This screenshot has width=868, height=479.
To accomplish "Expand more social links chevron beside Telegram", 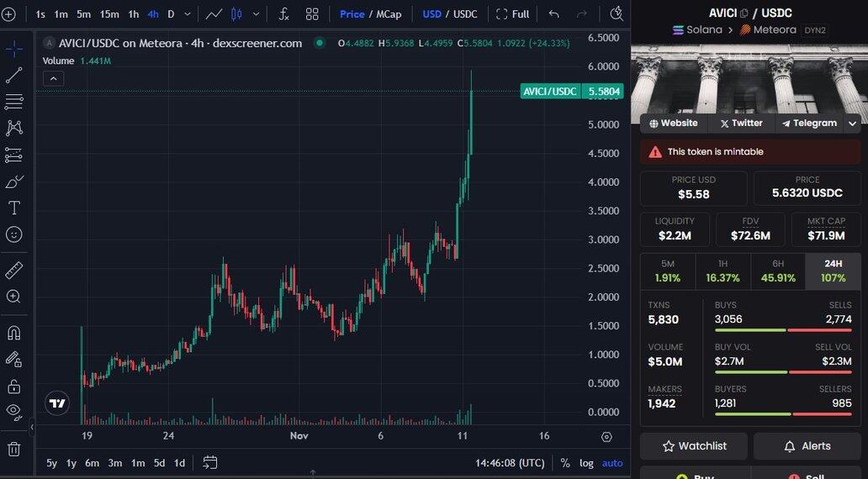I will pos(852,124).
